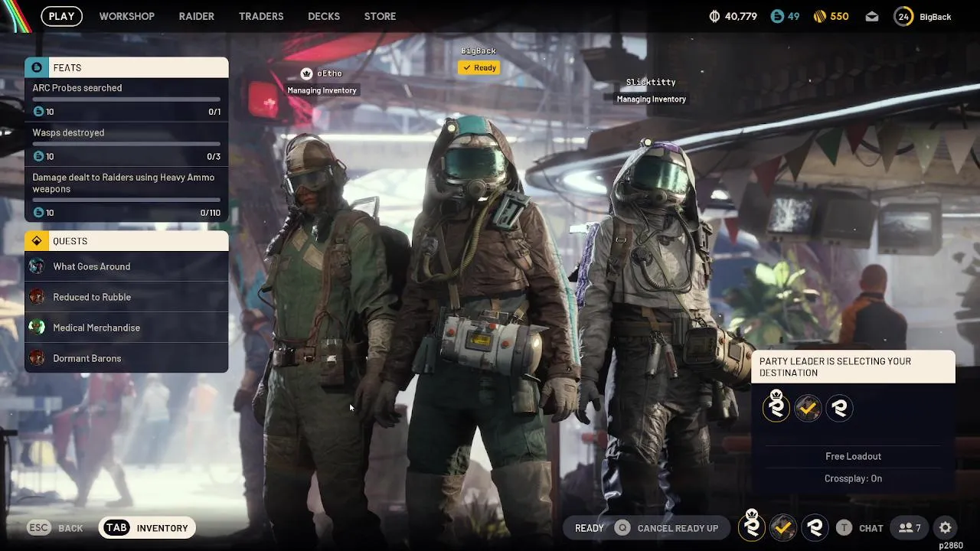The height and width of the screenshot is (551, 980).
Task: Toggle the Crossplay: On setting
Action: coord(853,478)
